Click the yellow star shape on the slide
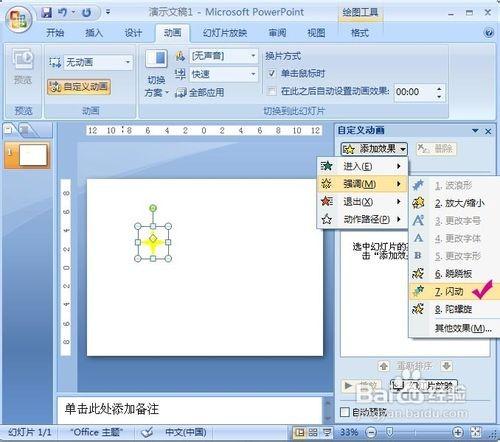Screen dimensions: 500x442 point(153,243)
